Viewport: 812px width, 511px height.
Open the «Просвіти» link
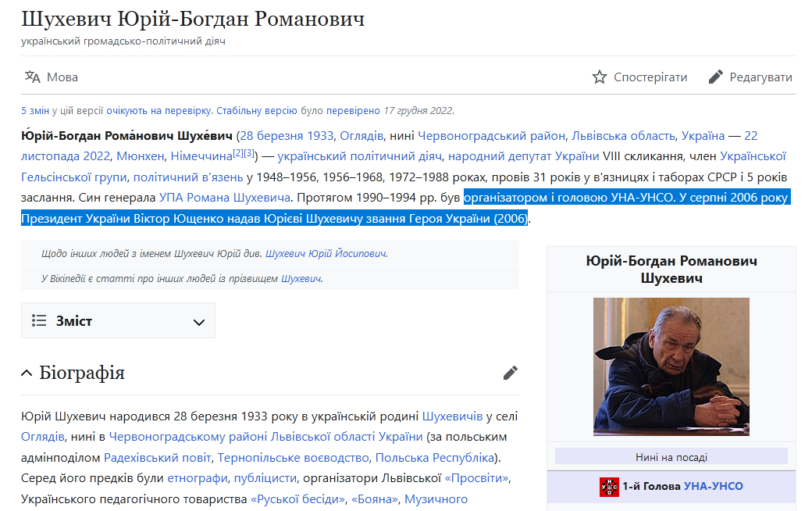476,478
